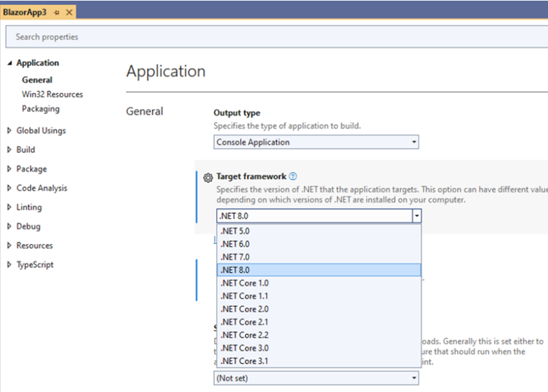Screen dimensions: 548x392
Task: Collapse the Application tree section
Action: click(10, 63)
